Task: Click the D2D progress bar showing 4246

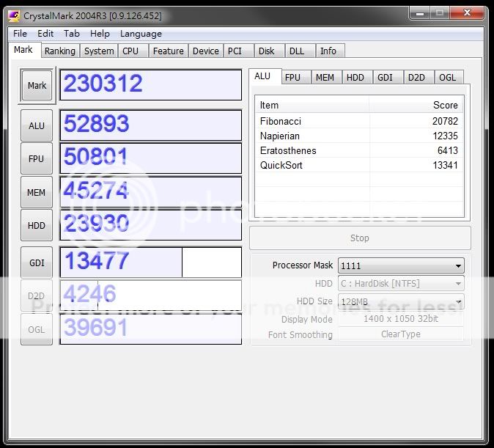Action: click(150, 295)
